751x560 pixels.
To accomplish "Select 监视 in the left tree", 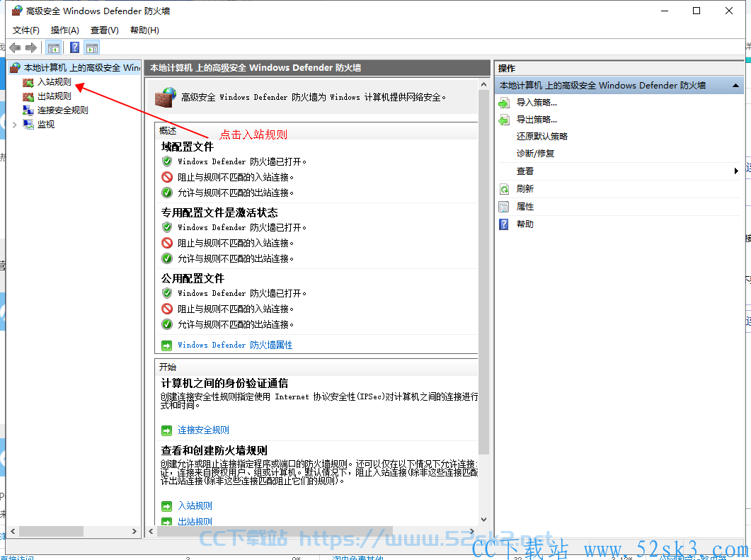I will [x=46, y=125].
